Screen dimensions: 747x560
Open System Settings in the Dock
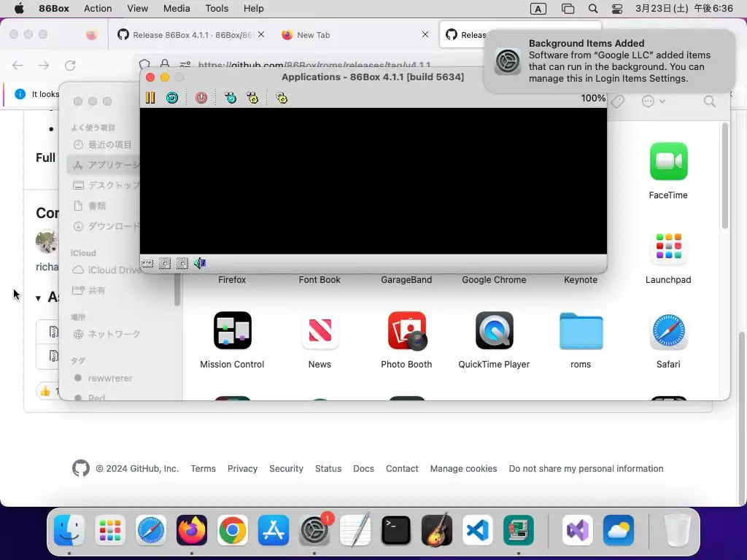(x=314, y=530)
